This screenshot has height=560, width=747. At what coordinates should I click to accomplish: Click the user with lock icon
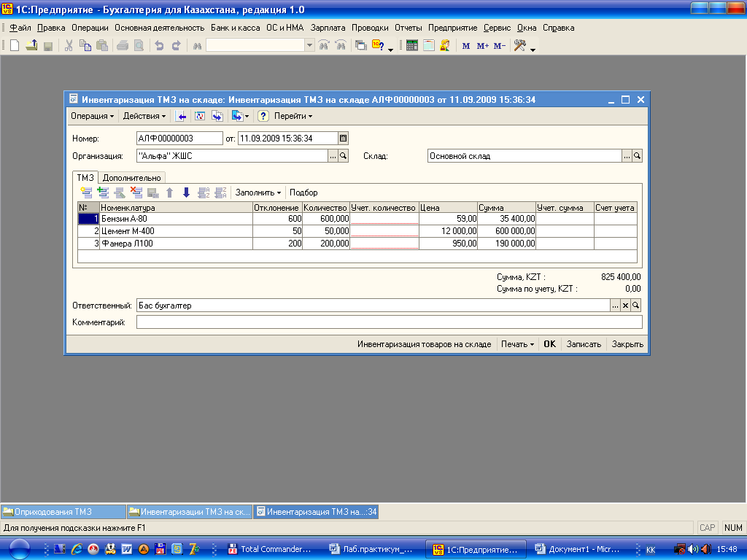(x=445, y=46)
